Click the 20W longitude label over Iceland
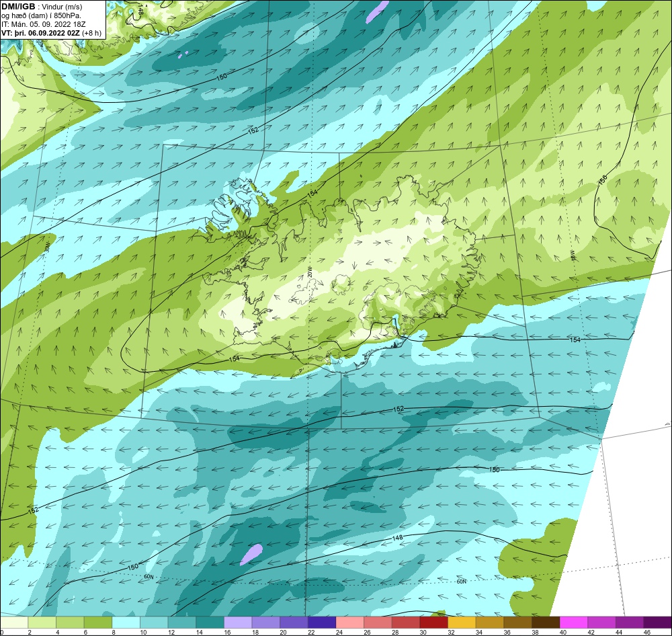 coord(309,272)
